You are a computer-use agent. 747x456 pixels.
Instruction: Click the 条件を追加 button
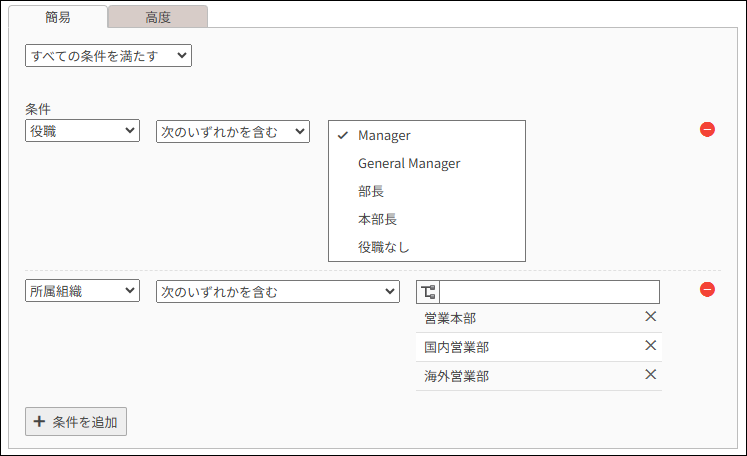pos(76,421)
